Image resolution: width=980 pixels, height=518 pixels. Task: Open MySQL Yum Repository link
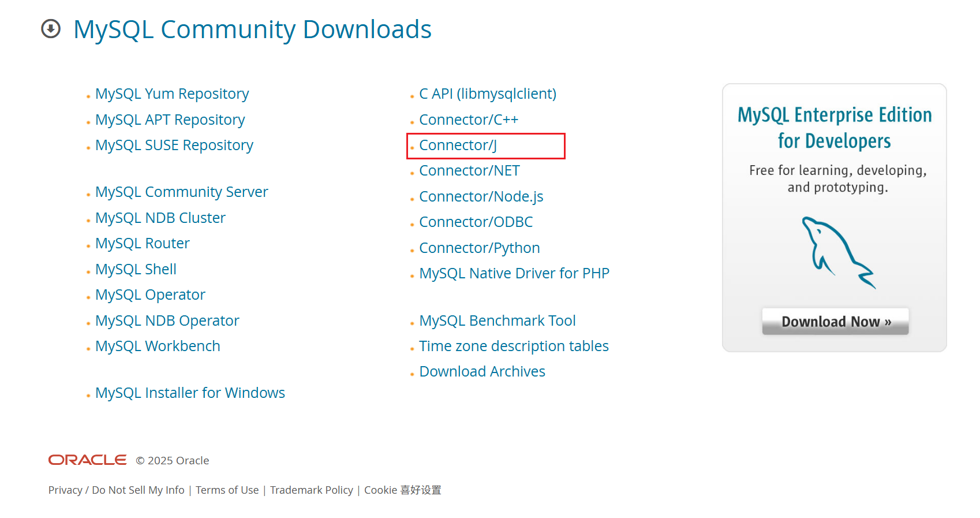click(x=172, y=94)
